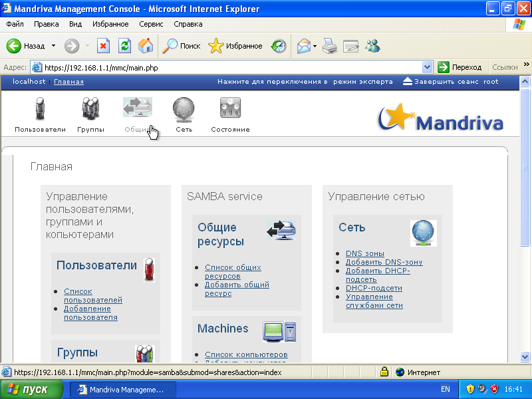The image size is (532, 399).
Task: Print the page using printer icon
Action: pyautogui.click(x=329, y=46)
